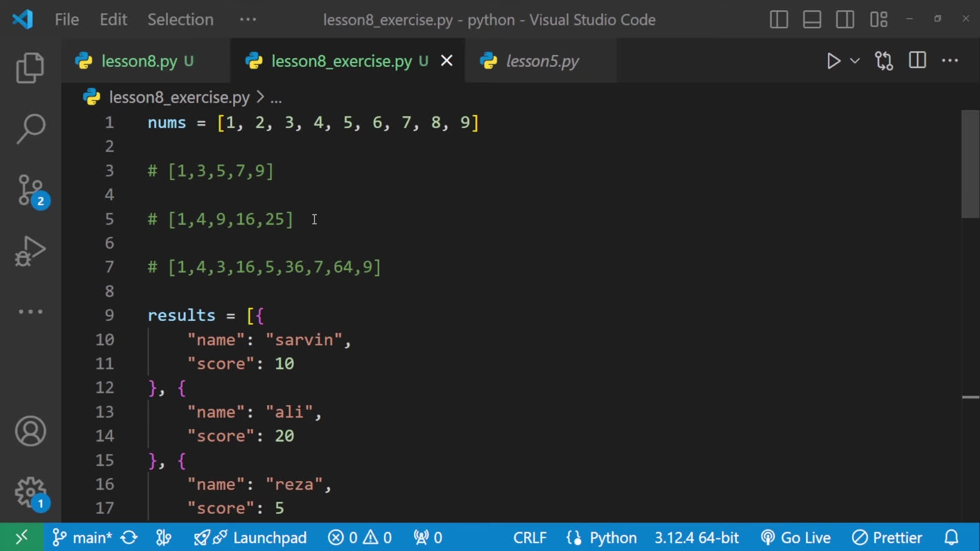
Task: Show errors and warnings count in status bar
Action: [x=360, y=538]
